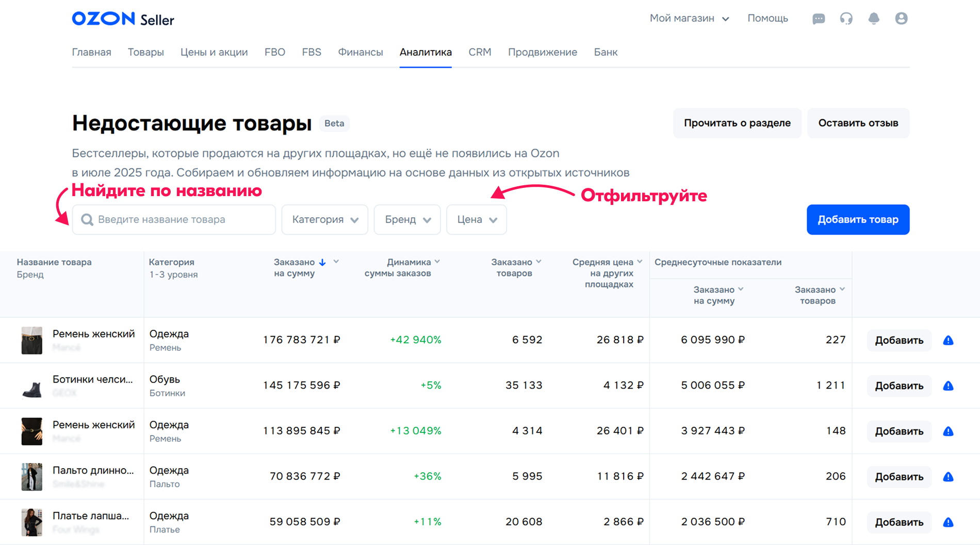Open the FBO tab
980x545 pixels.
[275, 52]
